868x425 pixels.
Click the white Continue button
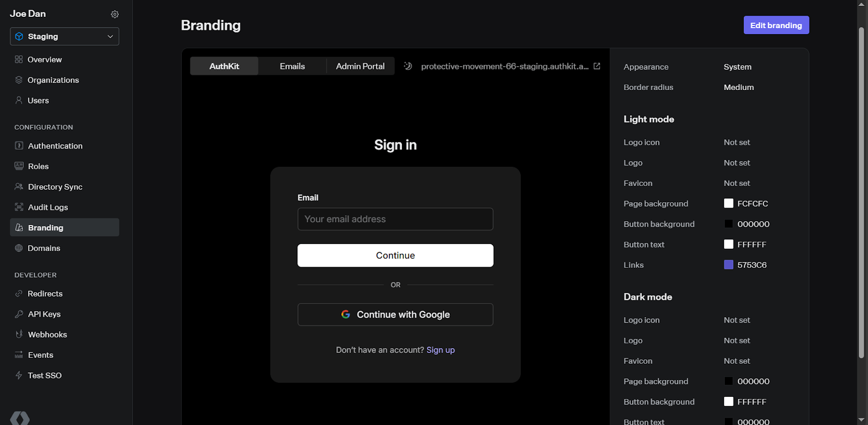(395, 255)
